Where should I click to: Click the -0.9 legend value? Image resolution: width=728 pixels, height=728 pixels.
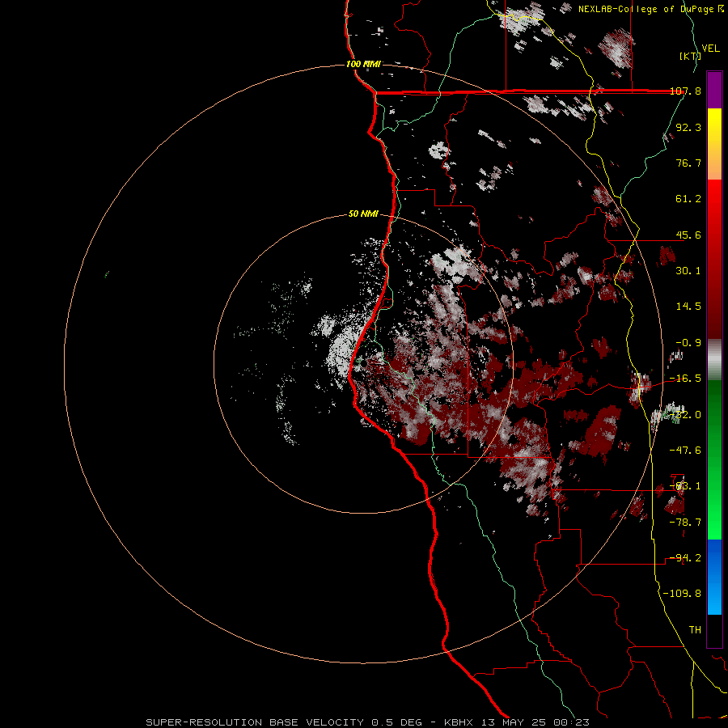688,343
